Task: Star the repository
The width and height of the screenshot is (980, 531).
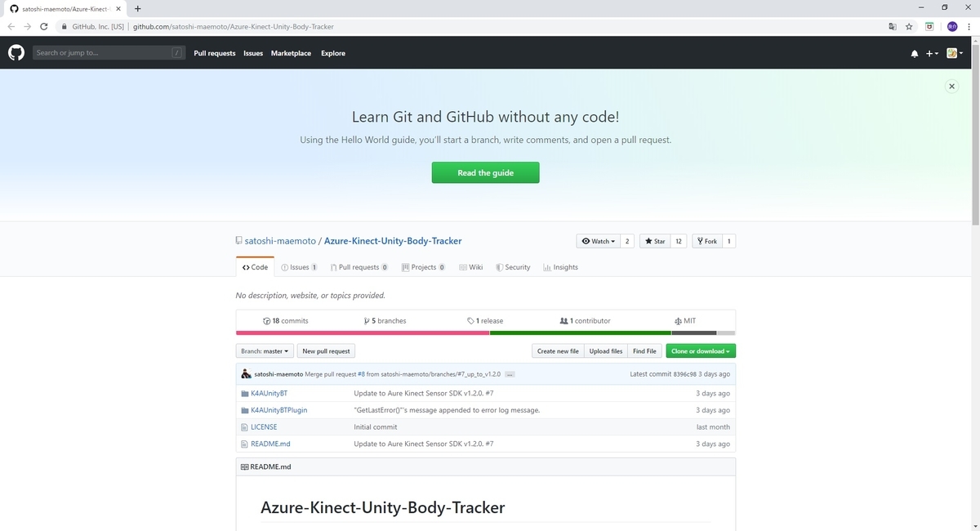Action: [x=654, y=241]
